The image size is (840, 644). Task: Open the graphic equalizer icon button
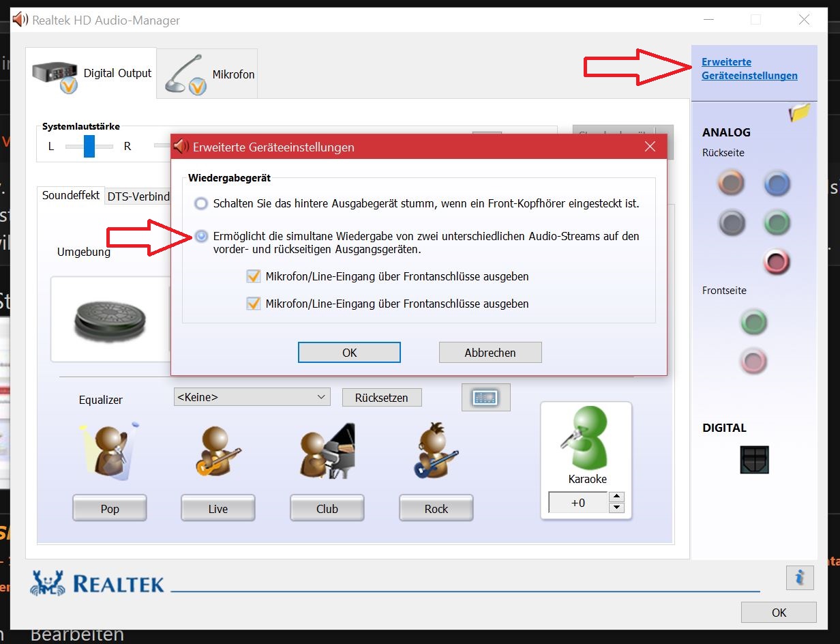click(486, 398)
